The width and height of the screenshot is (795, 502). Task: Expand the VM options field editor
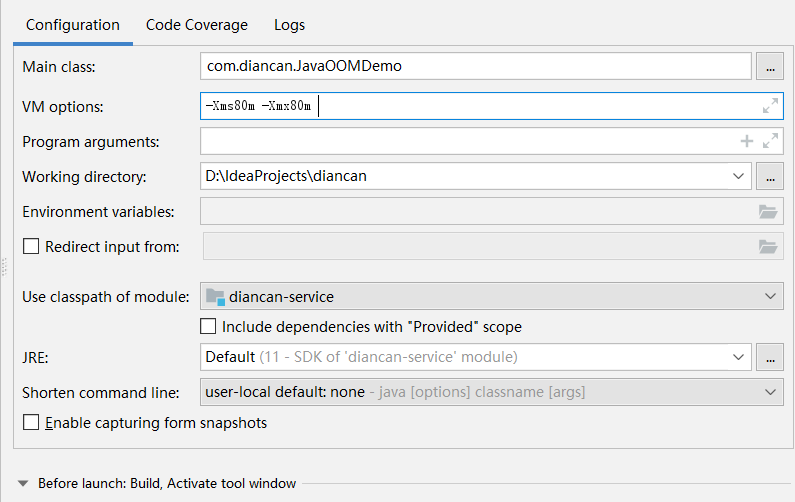(769, 106)
